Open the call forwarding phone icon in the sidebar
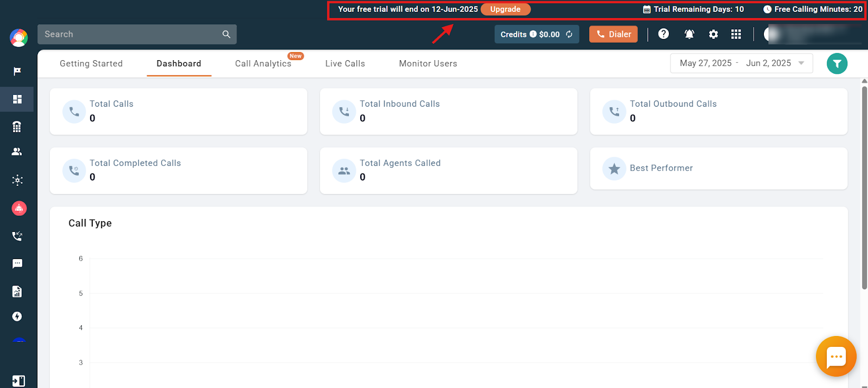 click(x=17, y=236)
